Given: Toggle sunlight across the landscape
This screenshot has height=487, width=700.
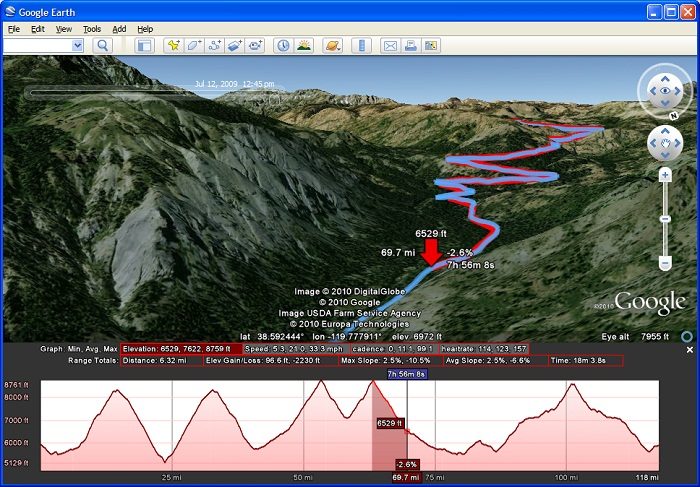Looking at the screenshot, I should tap(304, 45).
